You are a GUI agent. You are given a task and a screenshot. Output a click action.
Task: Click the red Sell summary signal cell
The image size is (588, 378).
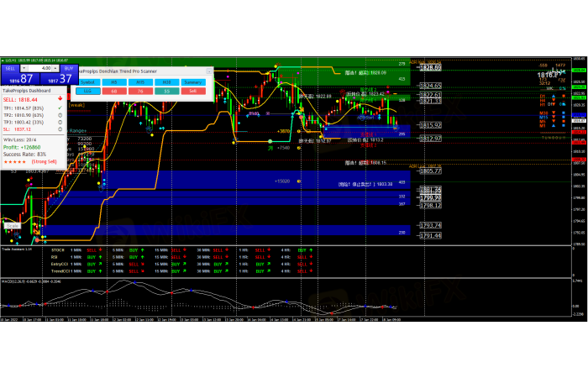(192, 90)
